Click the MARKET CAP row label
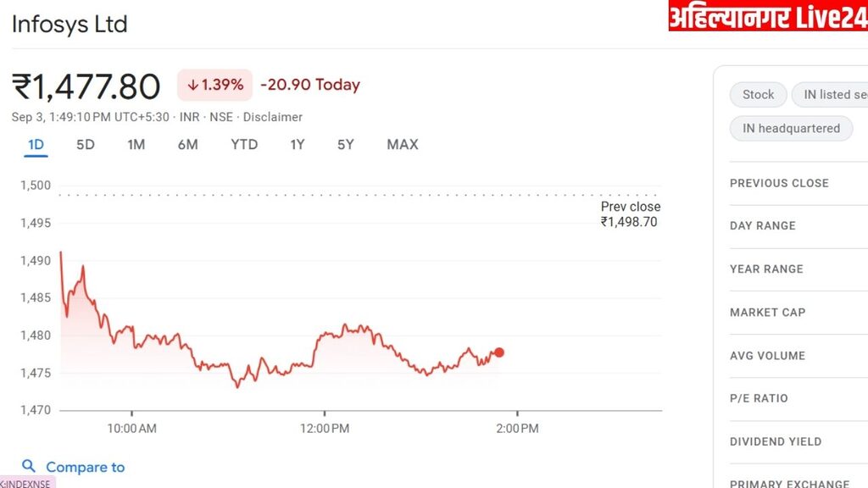Image resolution: width=868 pixels, height=488 pixels. (x=767, y=313)
